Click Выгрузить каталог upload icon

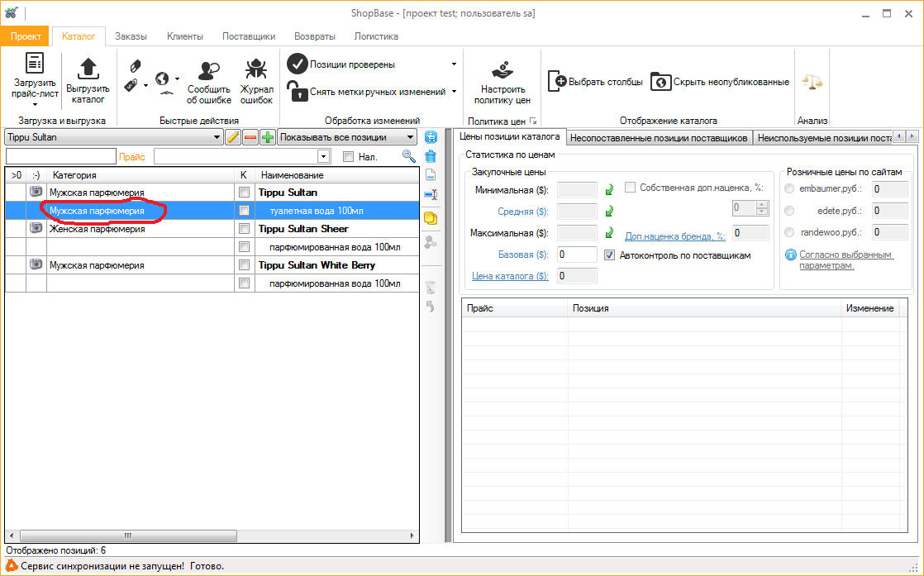pyautogui.click(x=88, y=69)
